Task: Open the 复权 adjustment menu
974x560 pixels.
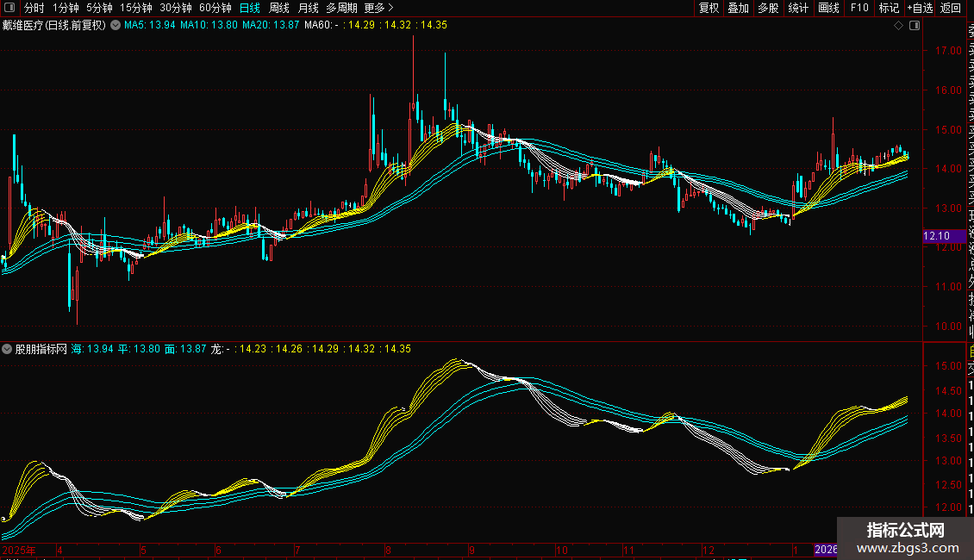Action: (709, 8)
